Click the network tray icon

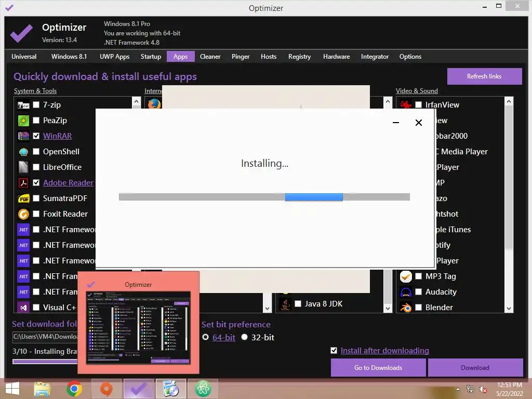click(471, 389)
